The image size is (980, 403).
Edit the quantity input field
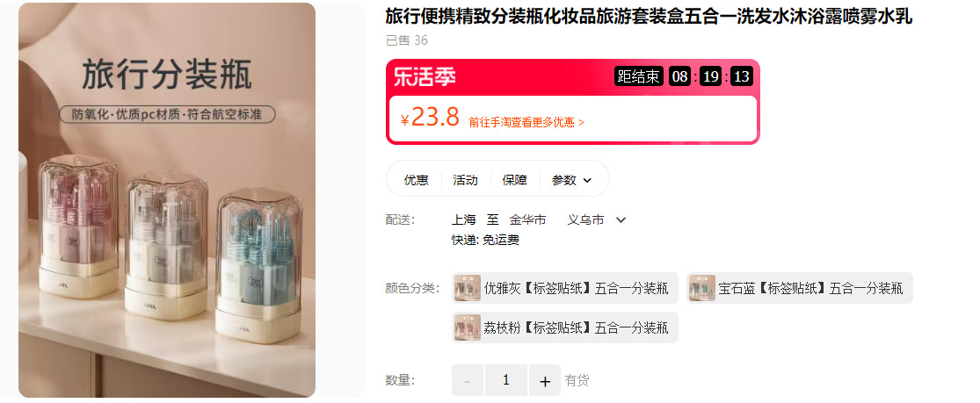tap(506, 380)
